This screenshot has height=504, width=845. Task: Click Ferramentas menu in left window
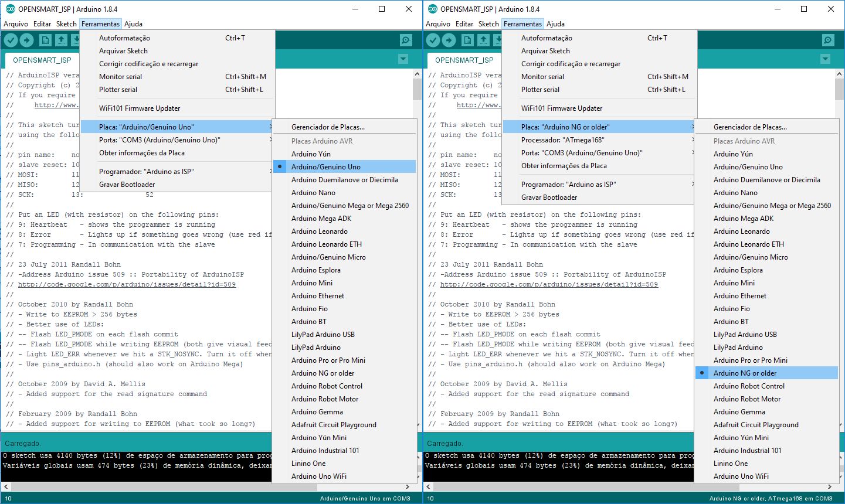[100, 24]
